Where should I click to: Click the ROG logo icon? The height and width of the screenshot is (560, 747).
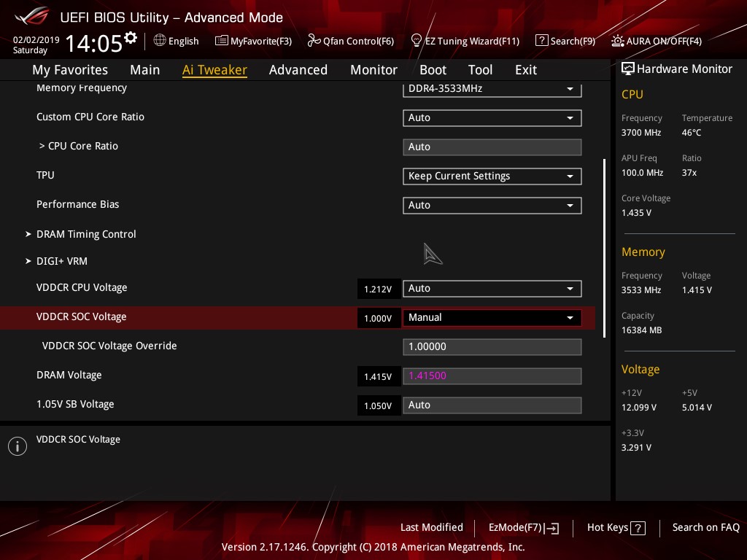click(31, 16)
